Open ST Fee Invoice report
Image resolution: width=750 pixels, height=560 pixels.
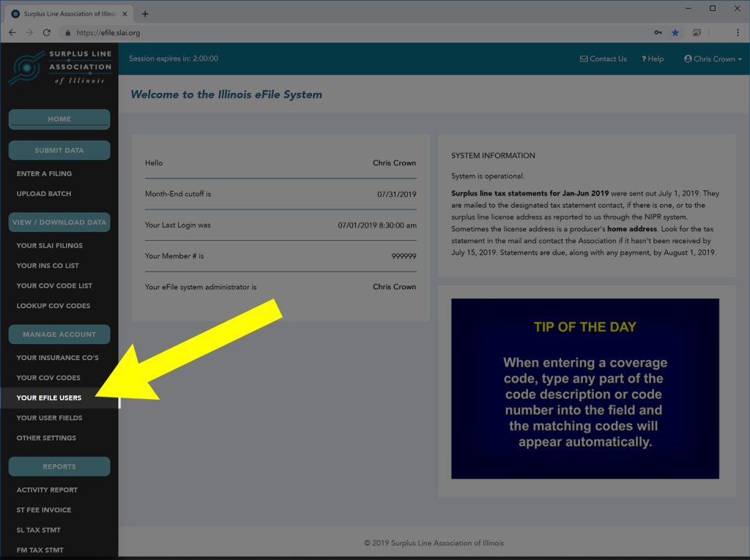[43, 509]
